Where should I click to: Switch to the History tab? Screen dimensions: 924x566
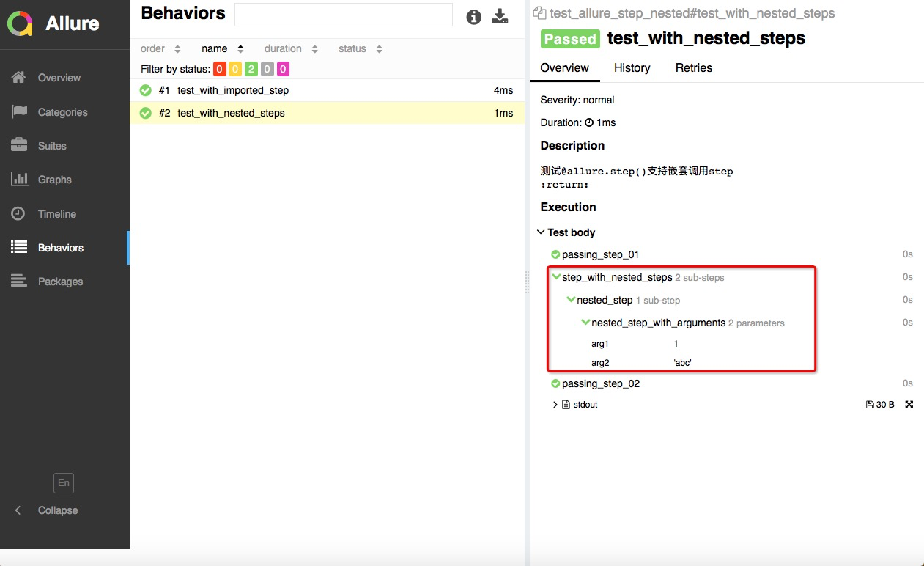(632, 67)
